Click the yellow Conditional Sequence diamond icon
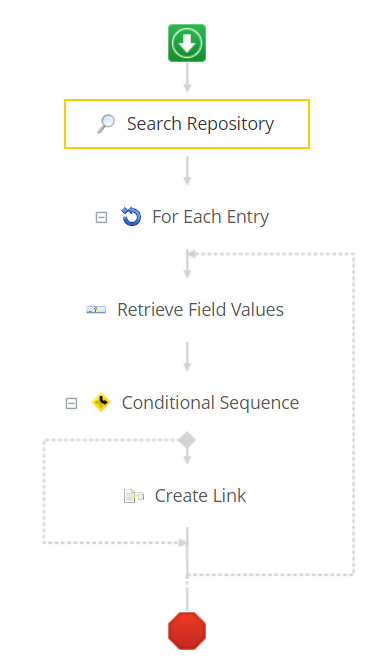 point(101,402)
